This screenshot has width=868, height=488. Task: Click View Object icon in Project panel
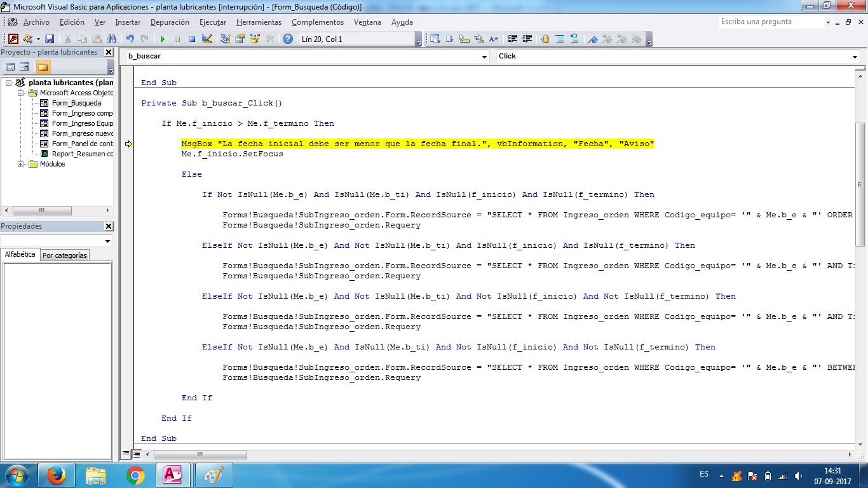[25, 67]
